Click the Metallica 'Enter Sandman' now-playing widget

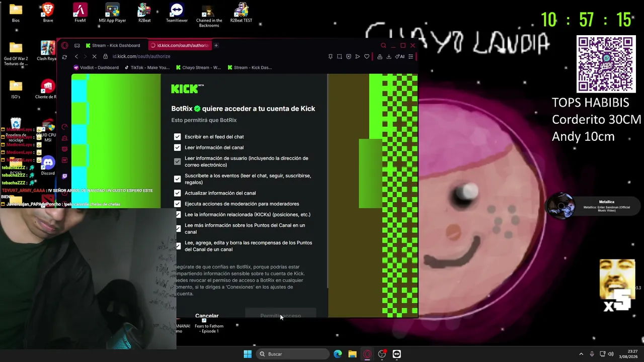click(x=594, y=206)
